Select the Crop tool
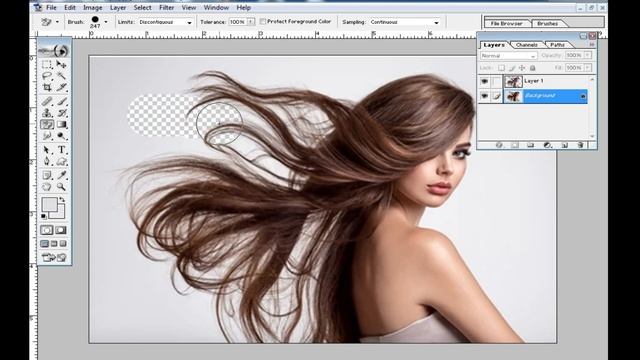640x360 pixels. pos(47,87)
